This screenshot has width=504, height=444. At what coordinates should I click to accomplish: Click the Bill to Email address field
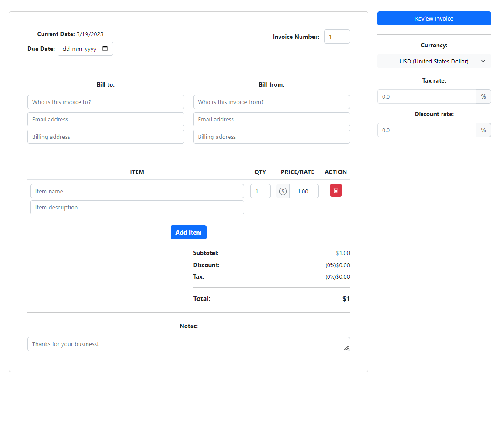pyautogui.click(x=106, y=119)
